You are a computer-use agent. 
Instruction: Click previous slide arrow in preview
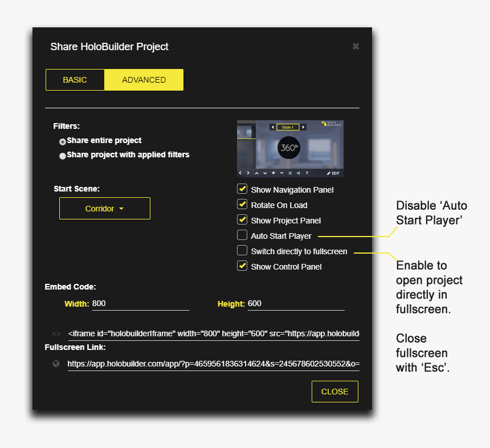pyautogui.click(x=273, y=127)
